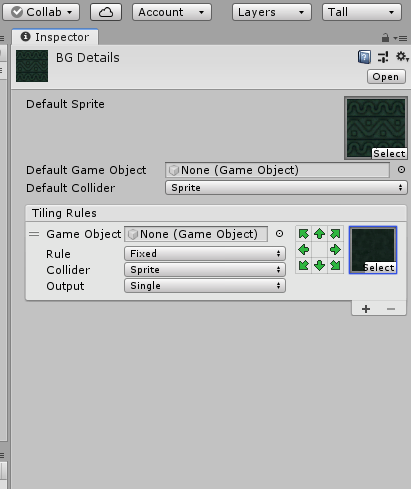Select the Default Sprite preview

point(376,128)
